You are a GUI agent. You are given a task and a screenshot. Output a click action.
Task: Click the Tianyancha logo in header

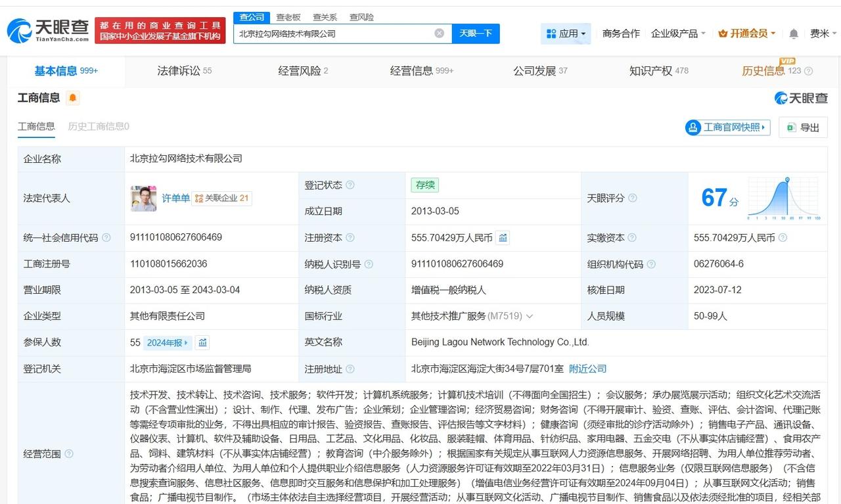pos(47,30)
